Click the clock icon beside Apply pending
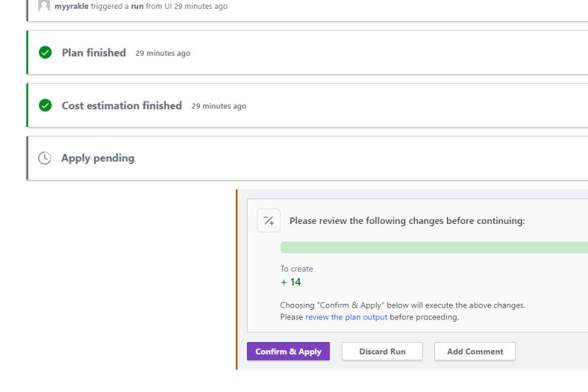 pos(45,159)
